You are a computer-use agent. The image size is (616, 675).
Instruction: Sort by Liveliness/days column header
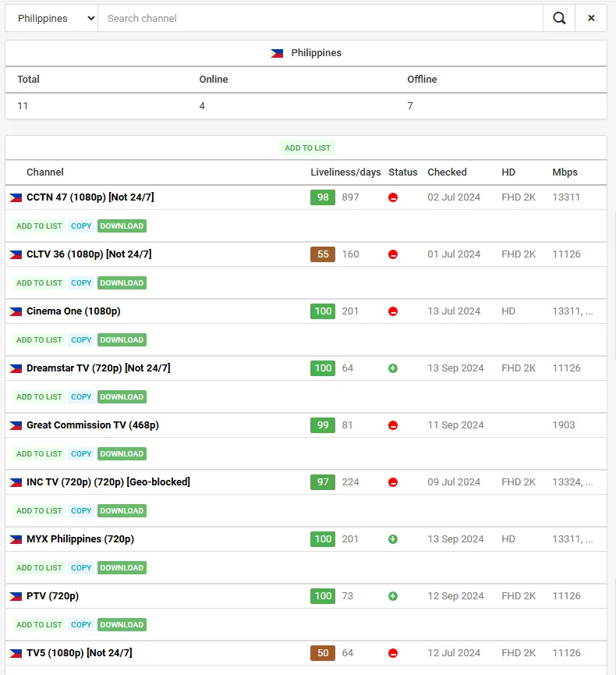(x=345, y=172)
